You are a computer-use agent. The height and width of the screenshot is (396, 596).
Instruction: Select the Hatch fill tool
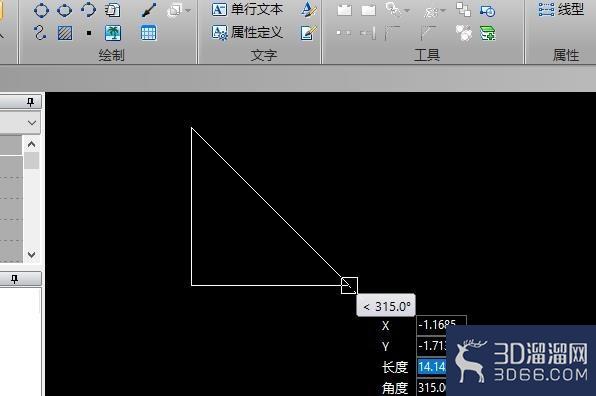pos(65,33)
